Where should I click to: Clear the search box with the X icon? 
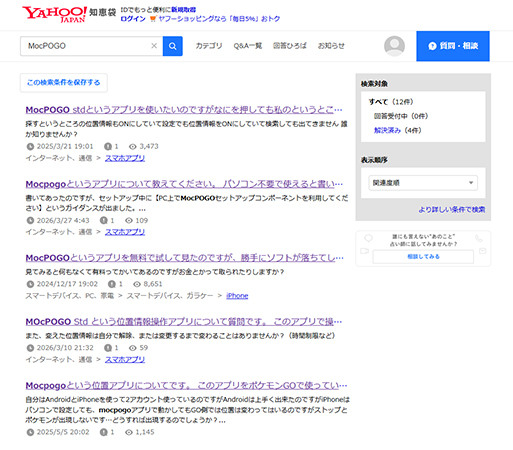[154, 46]
